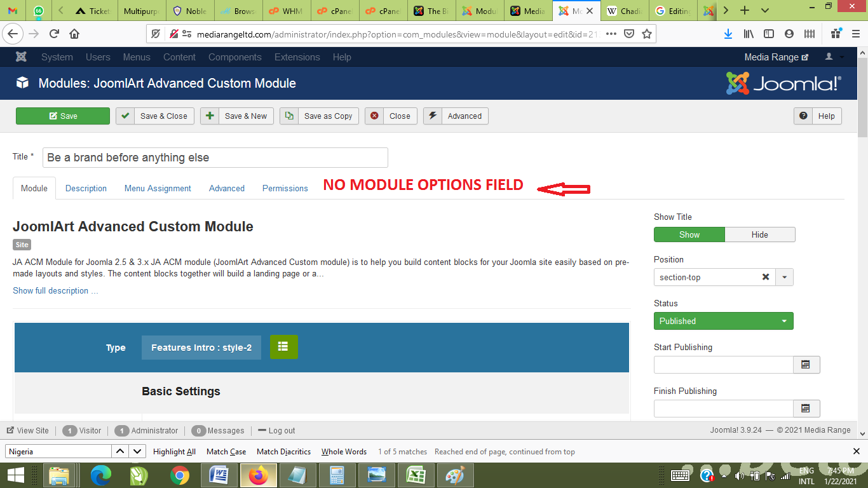Open the page actions three-dots menu
This screenshot has width=868, height=488.
coord(611,34)
